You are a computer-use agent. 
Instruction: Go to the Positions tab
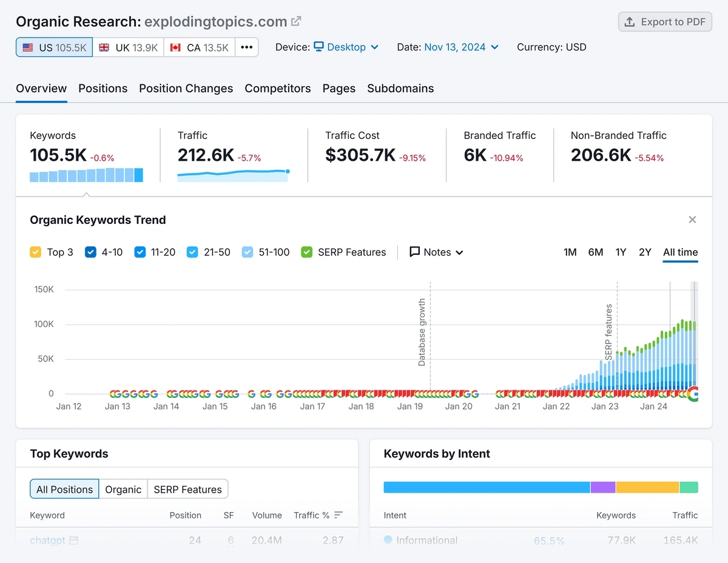tap(103, 89)
